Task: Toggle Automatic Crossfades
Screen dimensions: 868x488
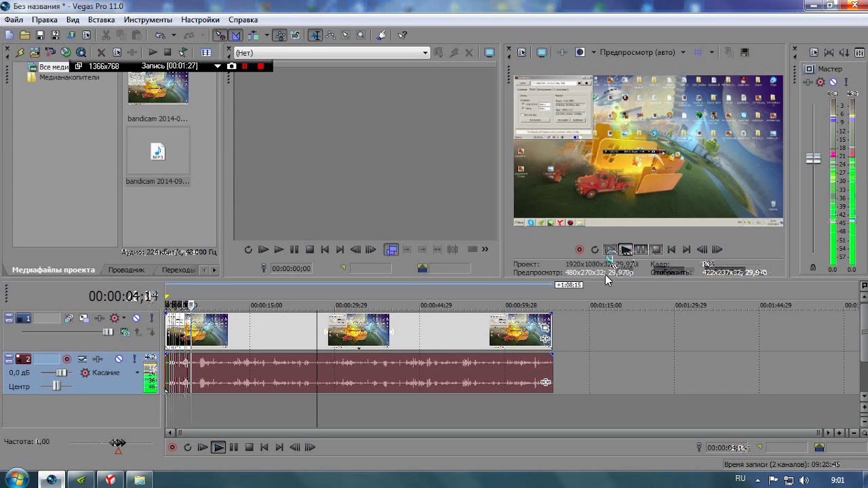Action: (x=236, y=35)
